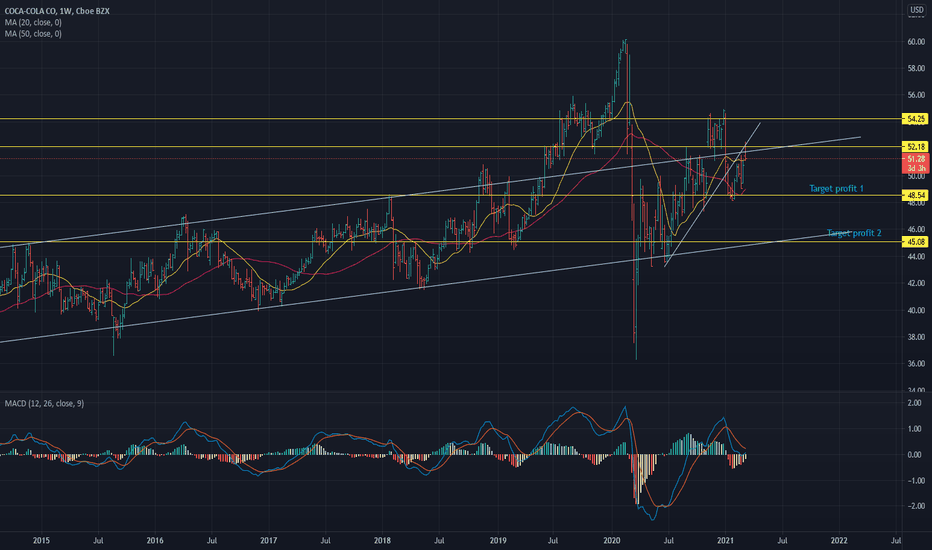The image size is (932, 550).
Task: Select the 54.25 price level label
Action: click(915, 119)
